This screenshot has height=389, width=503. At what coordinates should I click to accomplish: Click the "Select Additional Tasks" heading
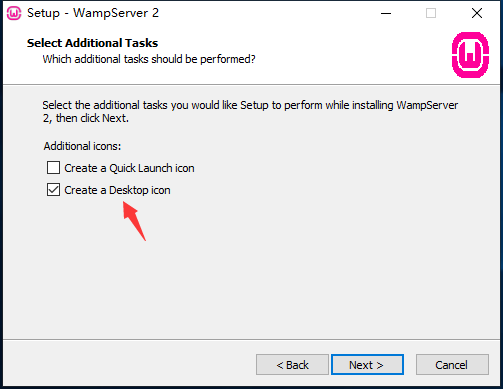pyautogui.click(x=92, y=43)
